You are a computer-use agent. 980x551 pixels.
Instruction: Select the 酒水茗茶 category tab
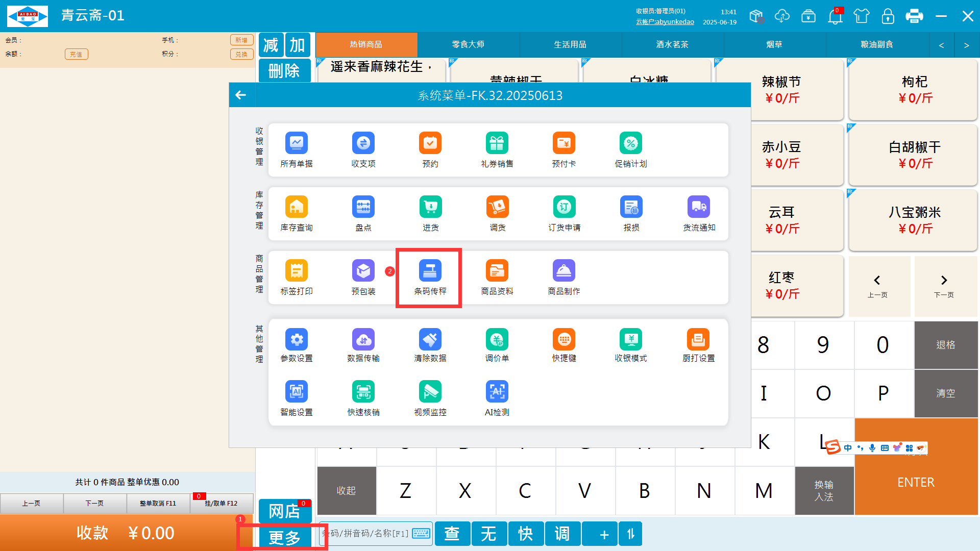(x=672, y=45)
